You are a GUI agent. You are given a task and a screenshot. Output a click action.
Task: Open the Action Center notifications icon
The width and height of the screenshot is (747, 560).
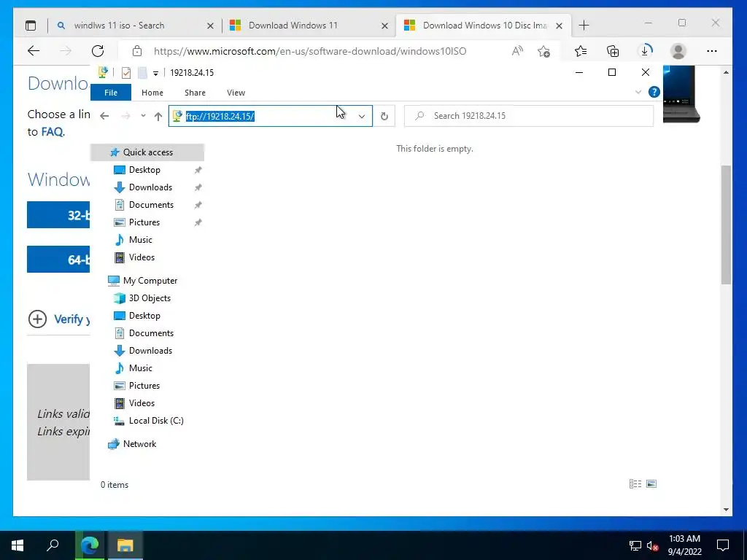723,545
